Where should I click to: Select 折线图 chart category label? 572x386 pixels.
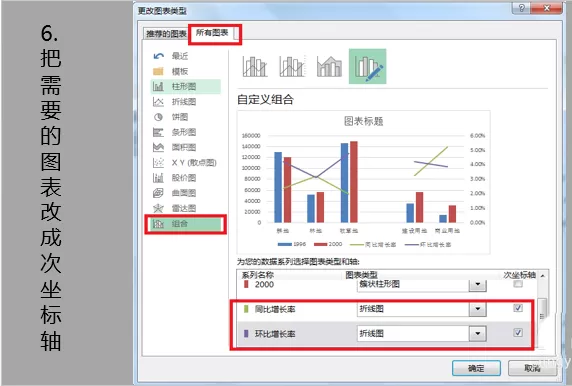pyautogui.click(x=184, y=102)
